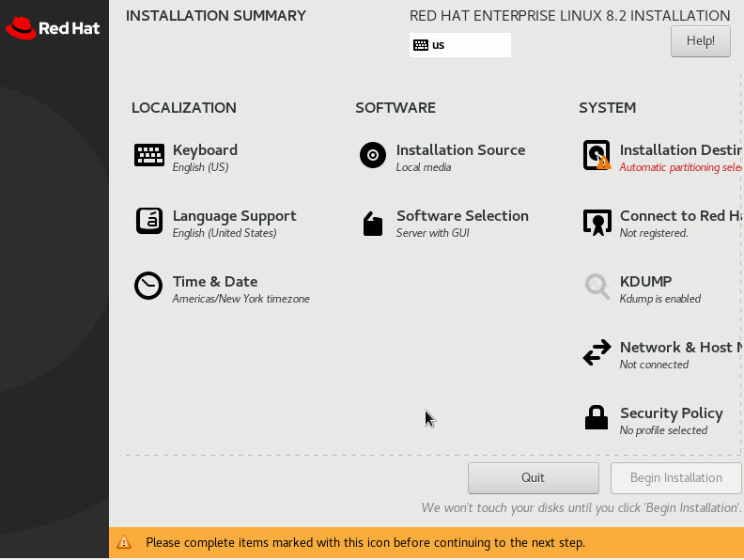This screenshot has height=560, width=744.
Task: Click the 'No profile selected' status text
Action: 663,430
